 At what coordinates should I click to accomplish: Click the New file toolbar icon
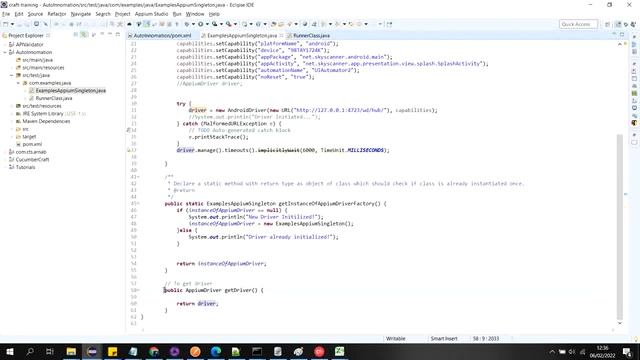[x=6, y=24]
